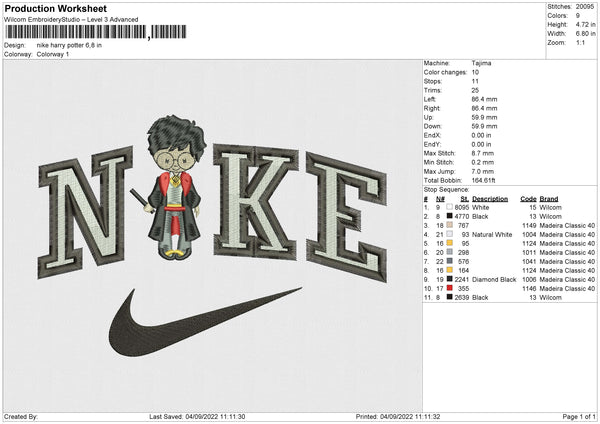Viewport: 600px width, 424px height.
Task: Click the Left value 86.4 mm
Action: (x=484, y=99)
